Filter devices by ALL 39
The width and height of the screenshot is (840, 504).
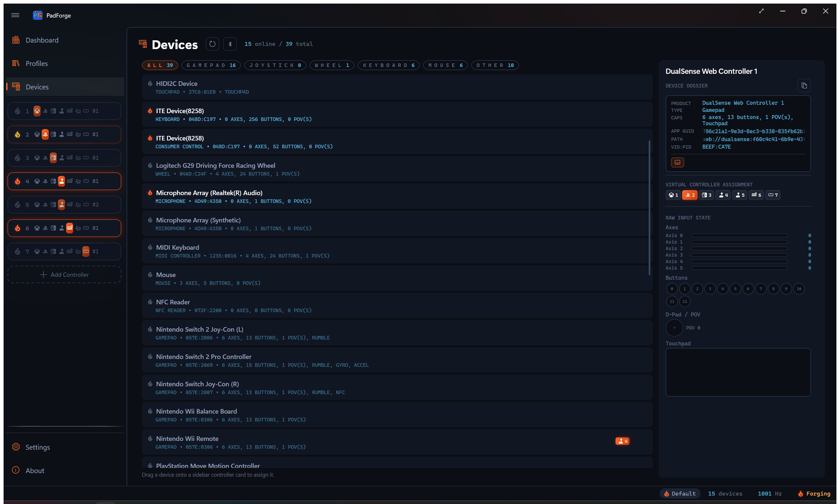(160, 65)
